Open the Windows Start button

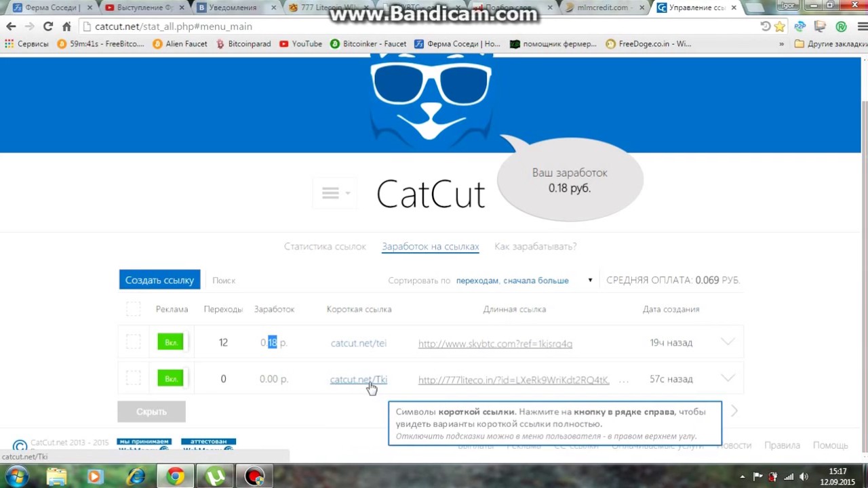[16, 476]
